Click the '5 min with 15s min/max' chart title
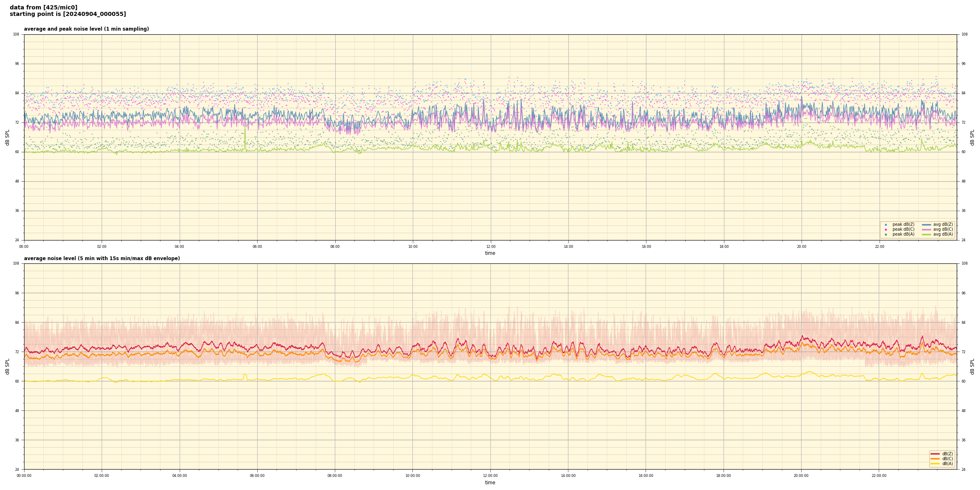The image size is (980, 490). point(102,258)
